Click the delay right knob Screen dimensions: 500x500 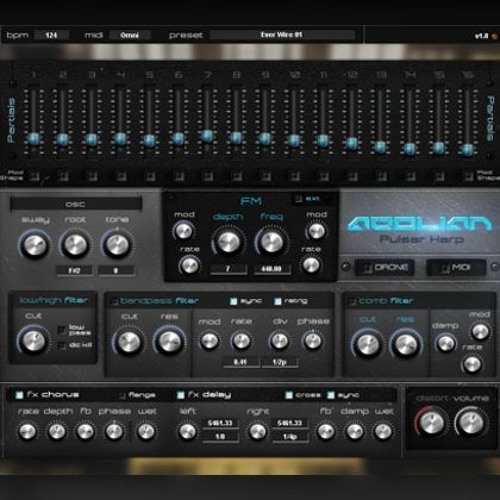coord(258,431)
